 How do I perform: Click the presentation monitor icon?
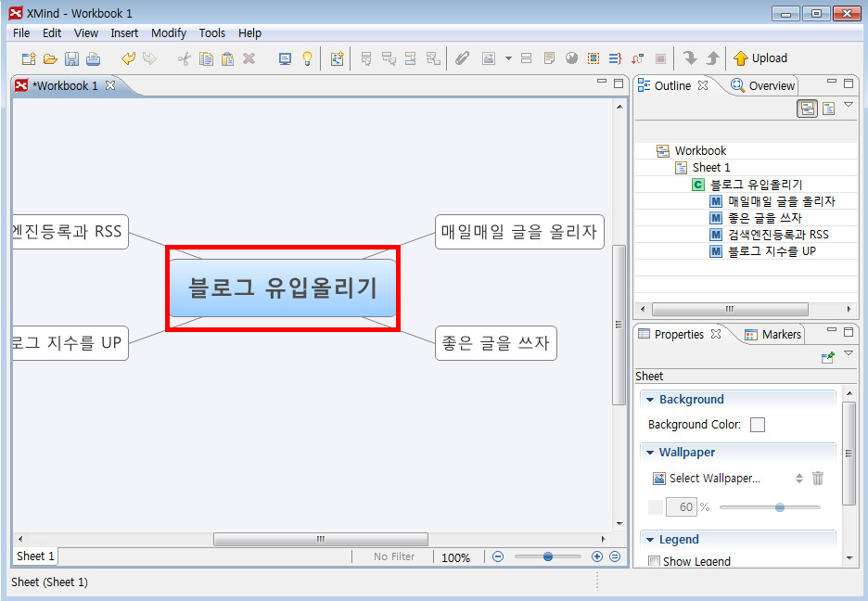click(x=285, y=58)
